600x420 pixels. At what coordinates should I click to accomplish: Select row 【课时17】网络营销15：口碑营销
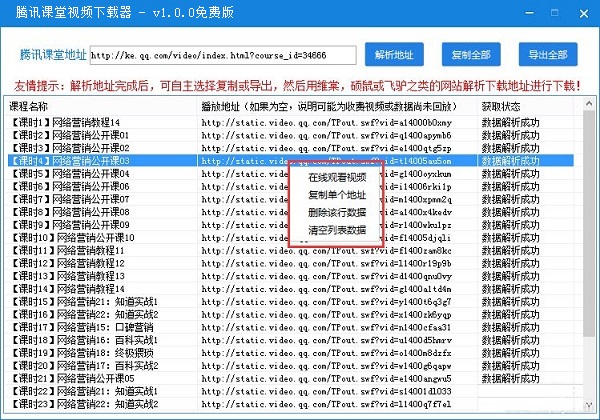coord(290,327)
